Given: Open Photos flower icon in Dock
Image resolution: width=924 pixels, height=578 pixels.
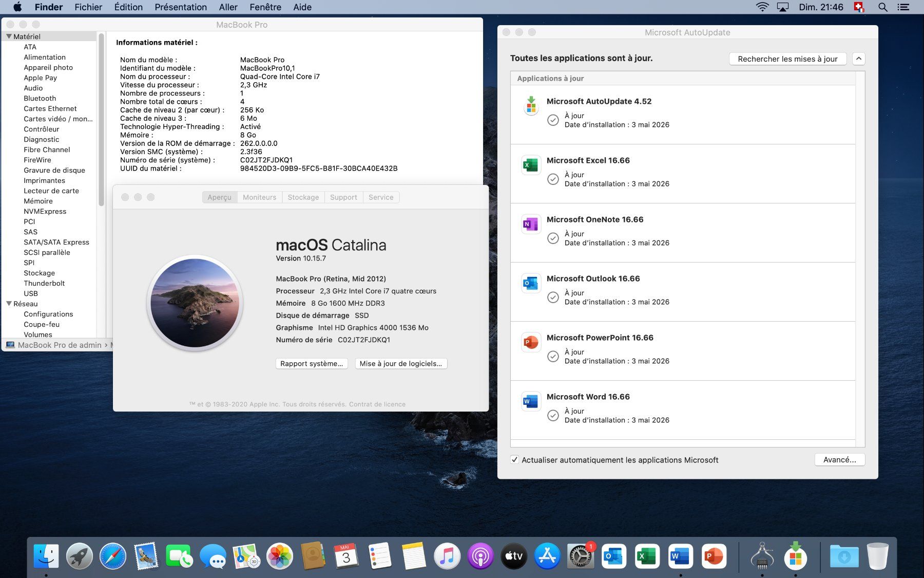Looking at the screenshot, I should coord(280,556).
